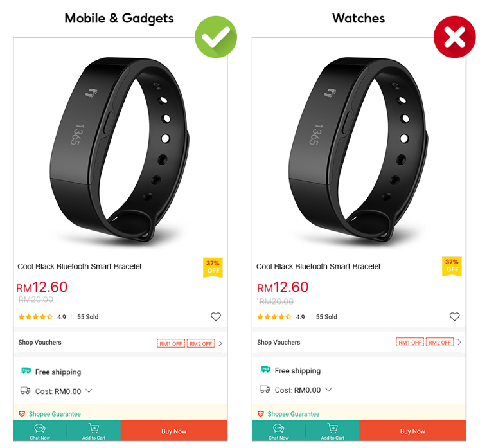Expand shipping cost chevron in left listing
This screenshot has width=487, height=448.
89,391
